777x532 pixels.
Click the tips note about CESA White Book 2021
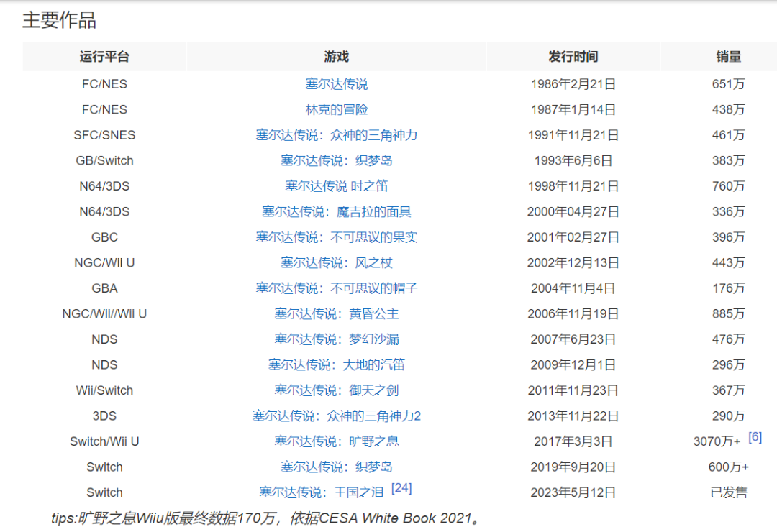266,518
